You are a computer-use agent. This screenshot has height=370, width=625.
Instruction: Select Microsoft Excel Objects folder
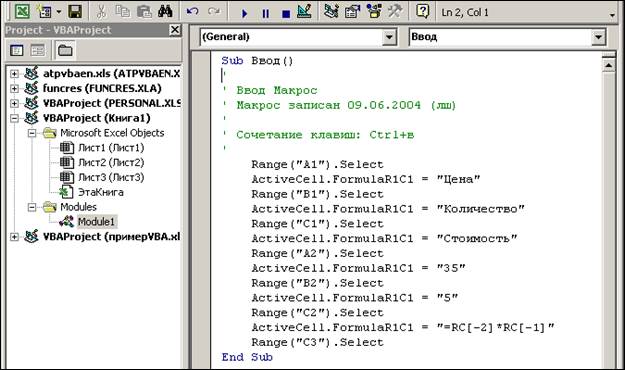(112, 133)
